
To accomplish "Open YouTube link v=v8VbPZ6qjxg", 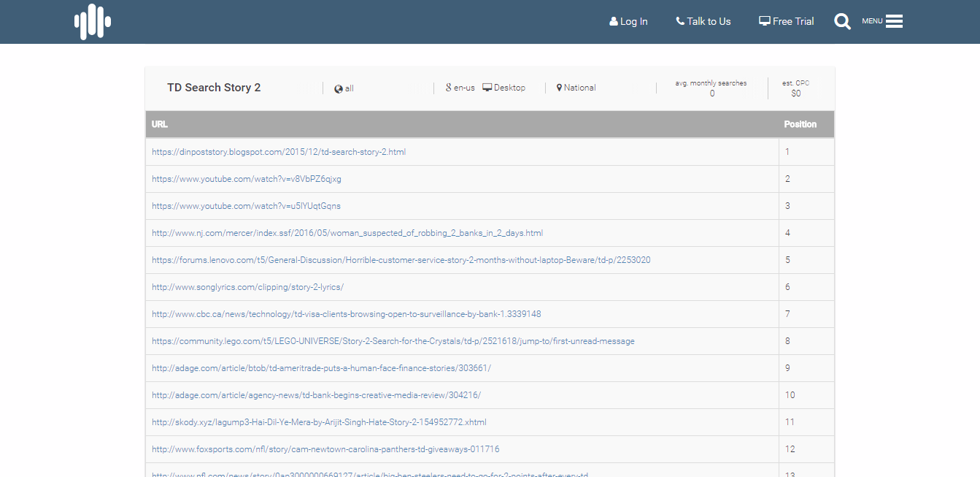I will 247,179.
